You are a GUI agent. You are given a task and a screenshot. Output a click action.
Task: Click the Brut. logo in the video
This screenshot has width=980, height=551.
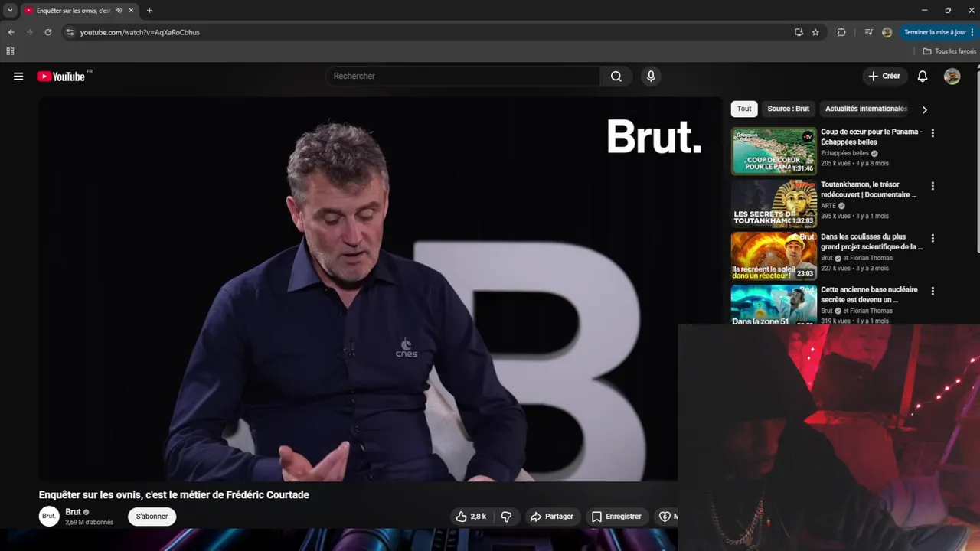point(654,136)
